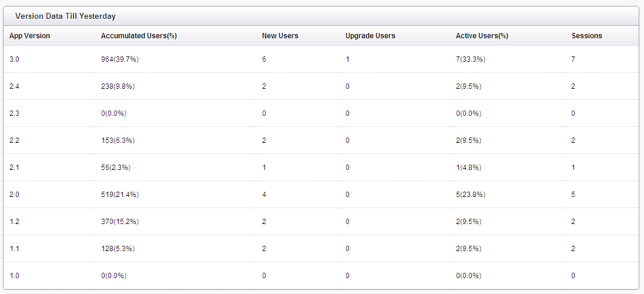Select the app version 1.0 row label

pyautogui.click(x=14, y=276)
